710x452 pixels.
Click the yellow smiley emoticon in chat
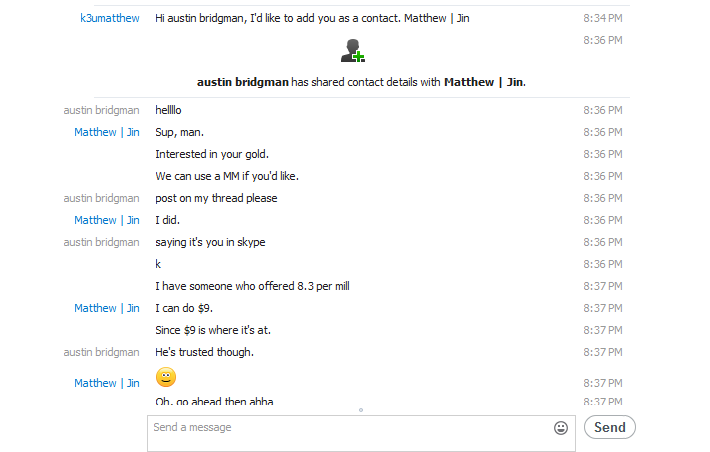pyautogui.click(x=166, y=377)
